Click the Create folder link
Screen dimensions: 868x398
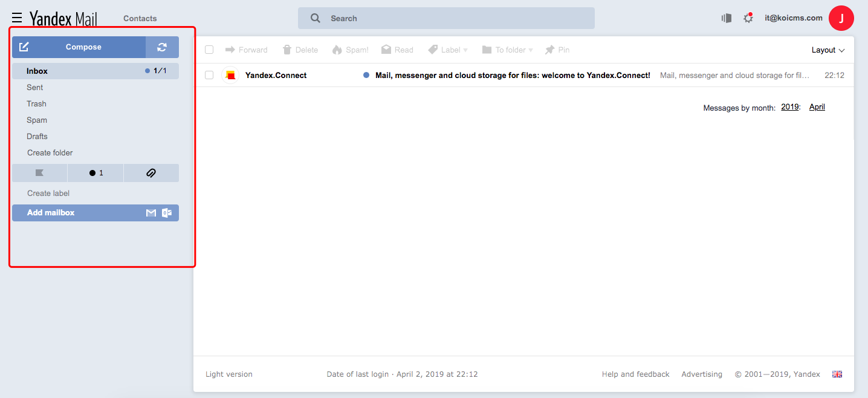(x=50, y=152)
